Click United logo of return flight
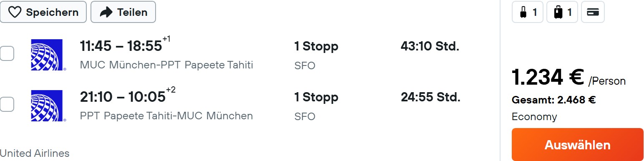Screen dimensions: 644x161 coord(47,106)
